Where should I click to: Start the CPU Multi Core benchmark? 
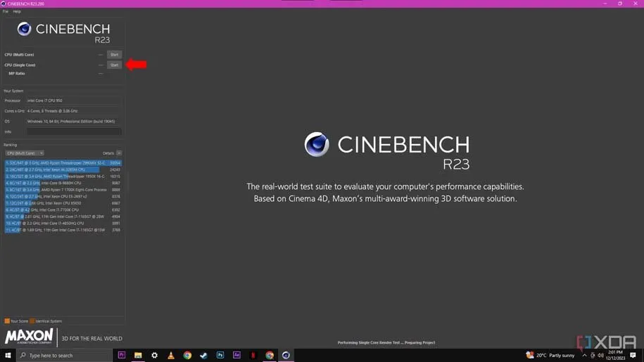(x=114, y=54)
